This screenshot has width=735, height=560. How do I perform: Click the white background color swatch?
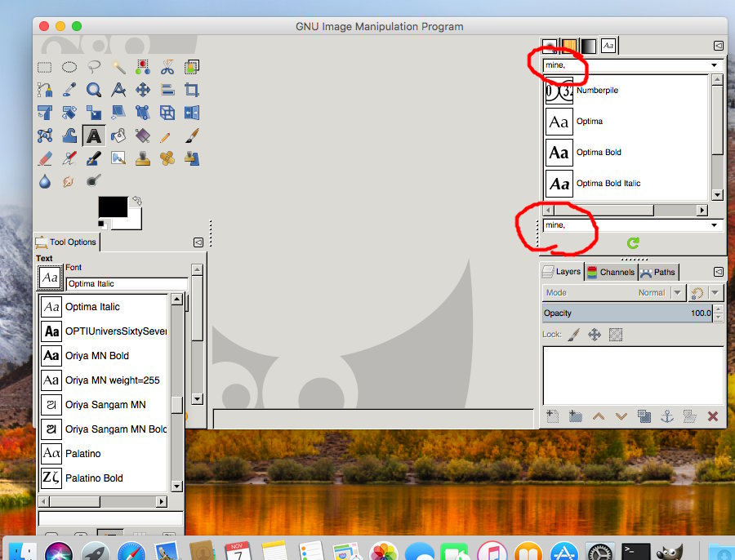(134, 222)
